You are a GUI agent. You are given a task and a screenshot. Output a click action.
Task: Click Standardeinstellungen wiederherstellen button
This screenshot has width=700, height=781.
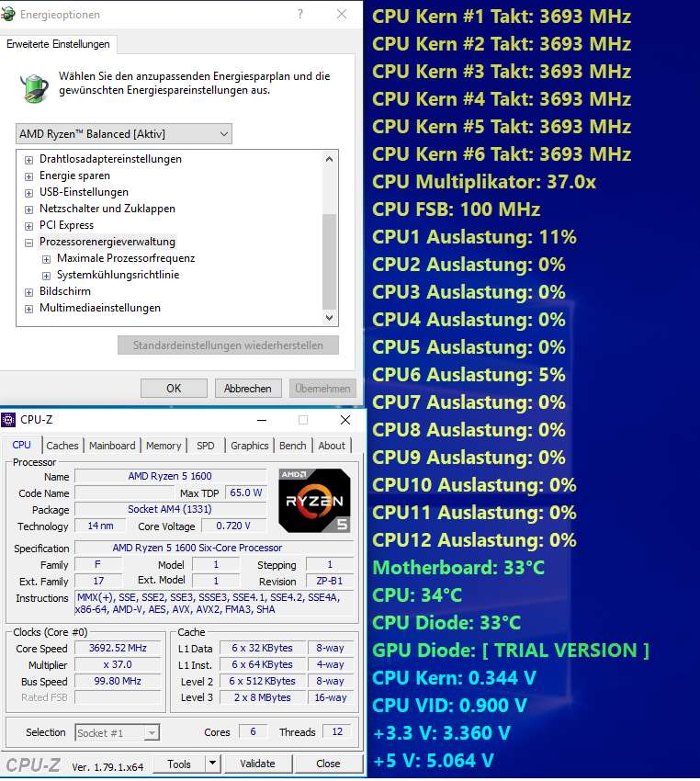coord(228,345)
